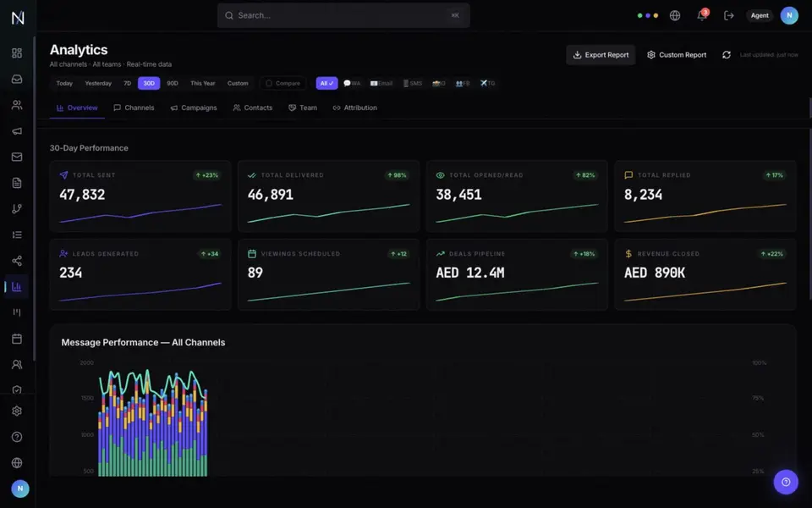Switch to the Attribution tab
812x508 pixels.
coord(354,108)
